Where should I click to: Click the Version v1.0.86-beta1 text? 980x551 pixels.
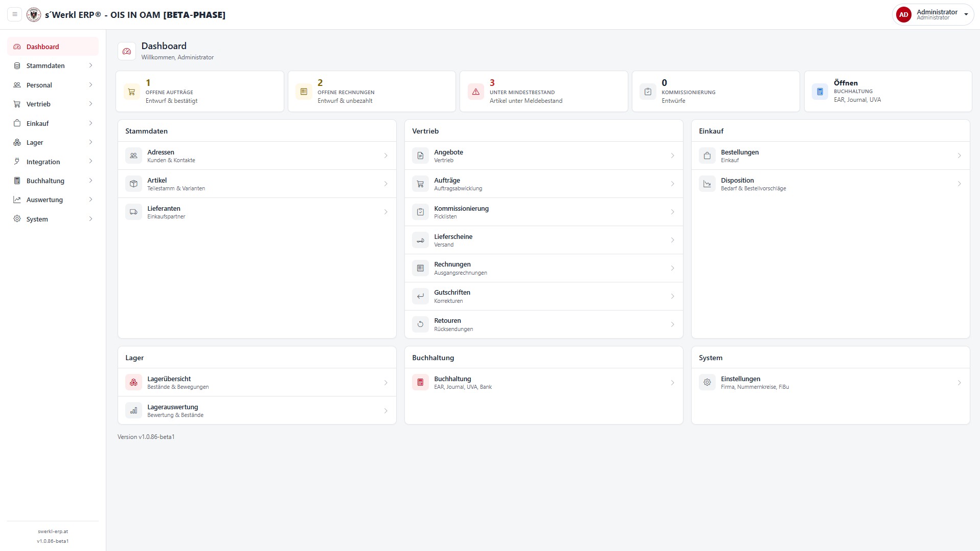[146, 437]
